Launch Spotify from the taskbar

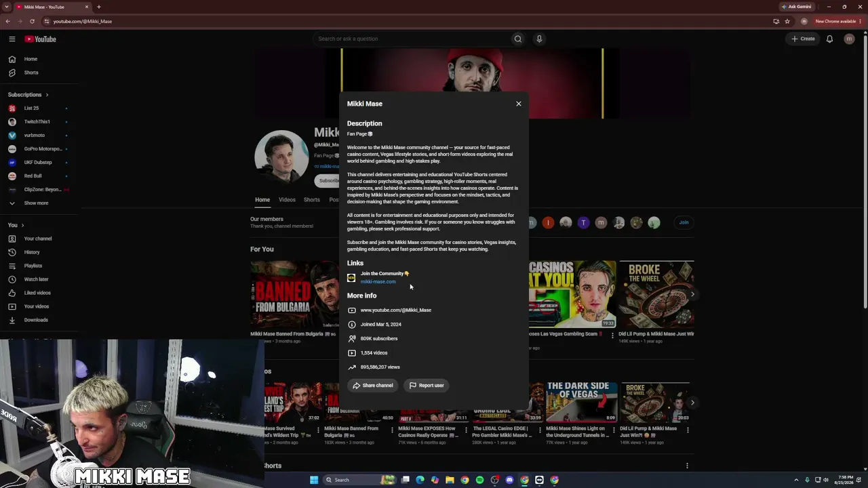(x=479, y=480)
